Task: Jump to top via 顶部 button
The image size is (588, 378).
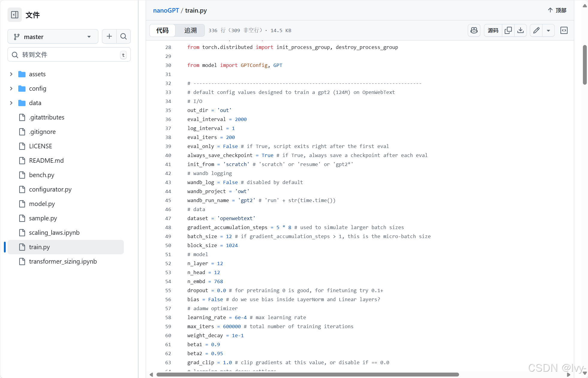Action: pos(557,10)
